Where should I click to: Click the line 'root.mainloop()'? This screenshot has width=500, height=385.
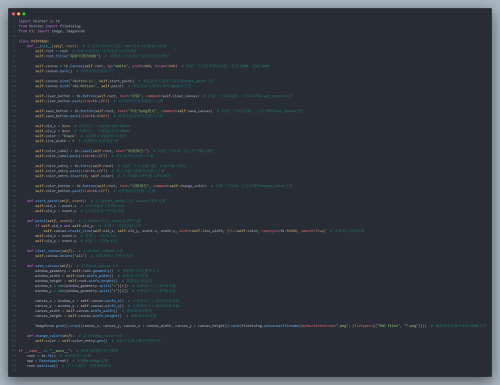pyautogui.click(x=69, y=366)
